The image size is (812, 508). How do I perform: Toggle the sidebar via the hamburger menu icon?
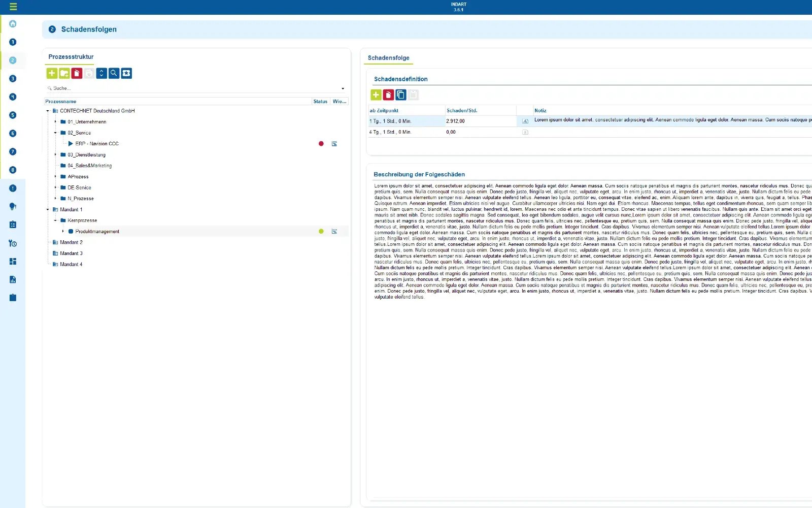(13, 7)
